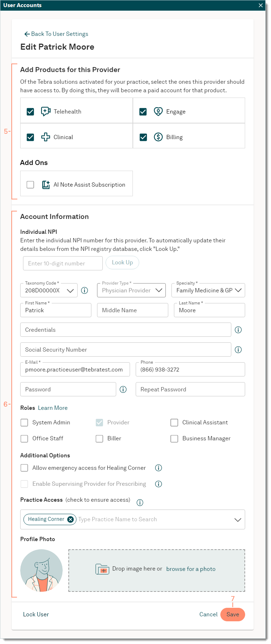Screen dimensions: 271x644
Task: Enable AI Note Assist Subscription checkbox
Action: (30, 185)
